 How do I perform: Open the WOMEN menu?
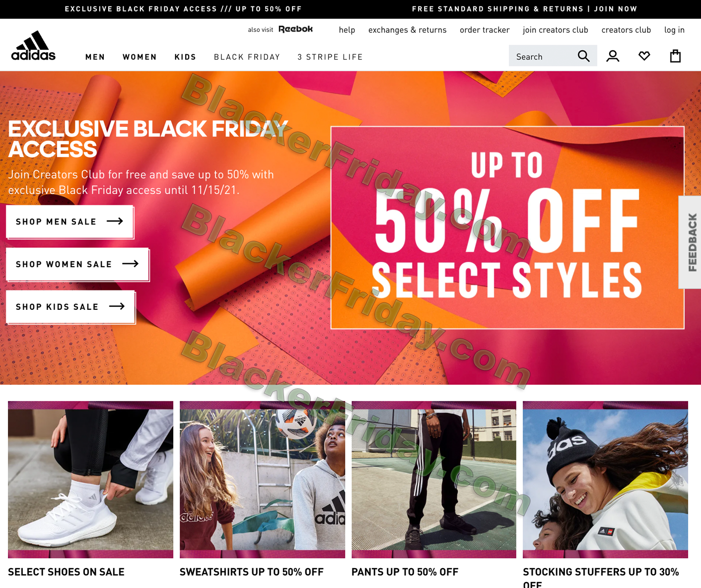point(140,57)
